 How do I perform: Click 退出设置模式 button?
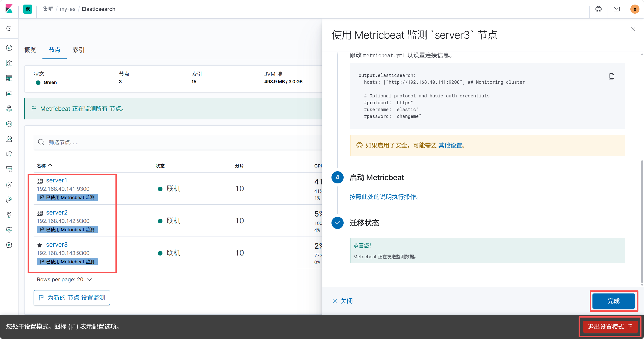point(610,327)
